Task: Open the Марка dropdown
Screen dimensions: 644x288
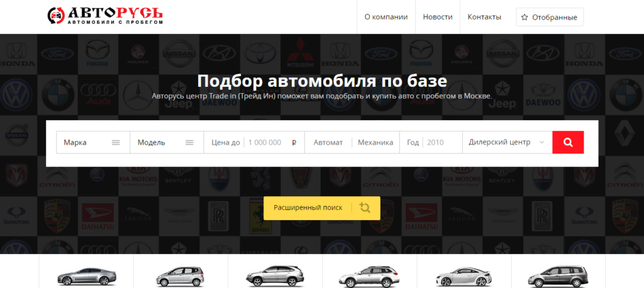Action: pos(93,143)
